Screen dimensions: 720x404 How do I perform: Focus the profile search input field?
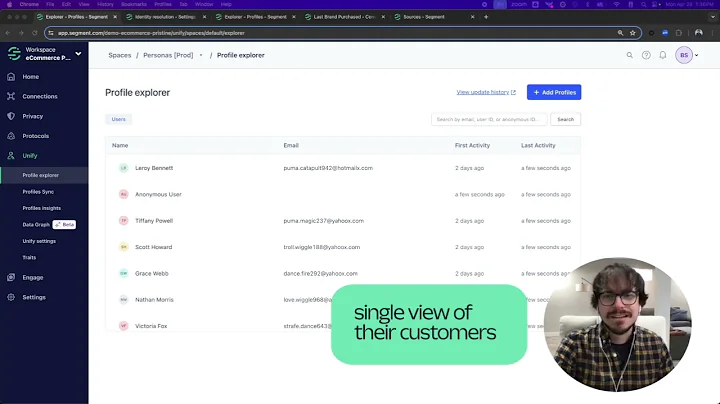point(489,119)
